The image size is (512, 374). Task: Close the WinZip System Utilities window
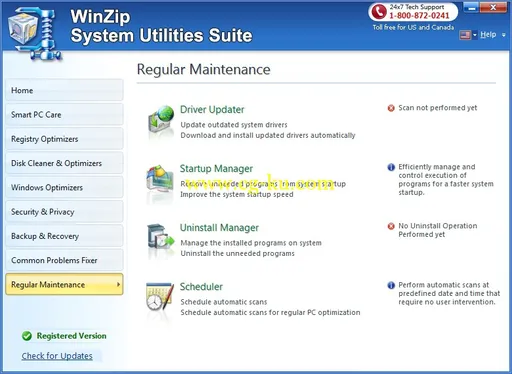pos(493,7)
